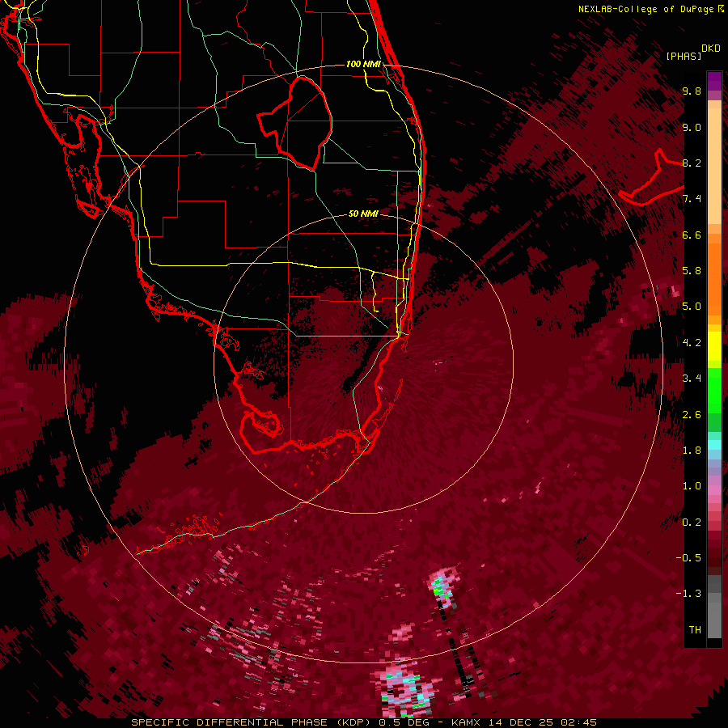Click the TH label at the scale bottom
This screenshot has width=728, height=728.
695,629
